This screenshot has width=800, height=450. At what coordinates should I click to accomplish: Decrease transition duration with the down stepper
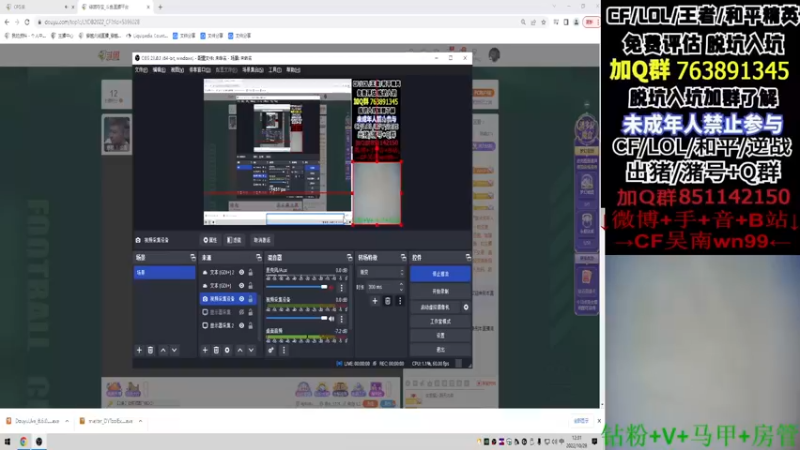point(401,289)
